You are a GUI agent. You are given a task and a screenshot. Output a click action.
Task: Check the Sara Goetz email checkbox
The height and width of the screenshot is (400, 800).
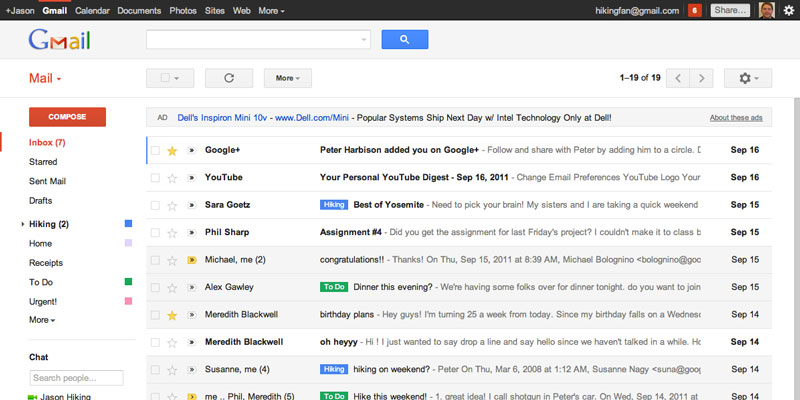click(x=156, y=205)
